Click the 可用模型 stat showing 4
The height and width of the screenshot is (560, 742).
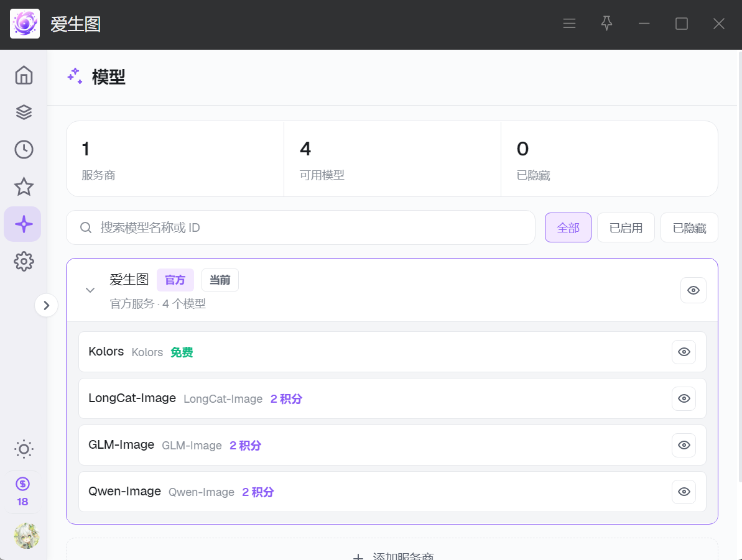[392, 159]
